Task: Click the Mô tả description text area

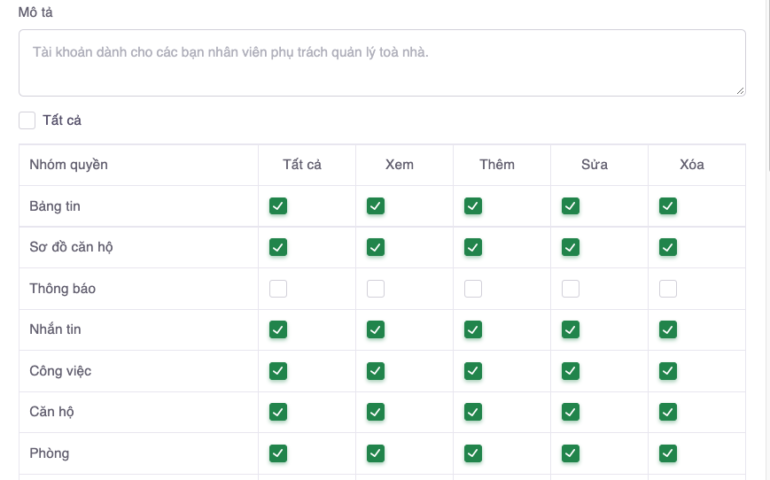Action: [x=382, y=62]
